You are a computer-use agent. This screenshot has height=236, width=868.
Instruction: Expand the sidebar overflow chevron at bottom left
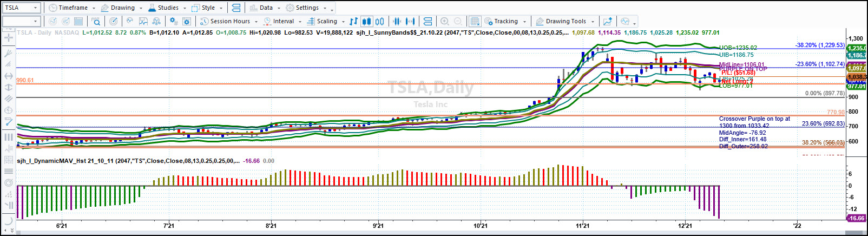coord(12,231)
